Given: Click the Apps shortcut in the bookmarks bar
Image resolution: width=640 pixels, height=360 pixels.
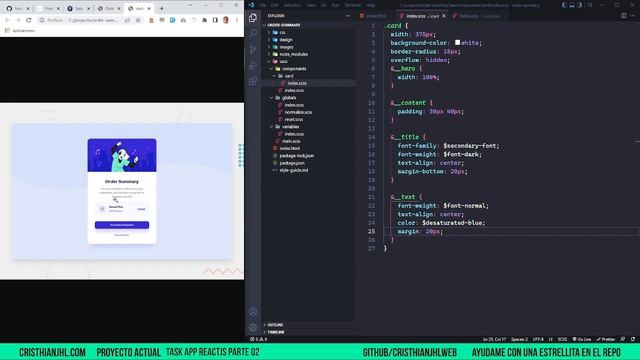Looking at the screenshot, I should point(20,31).
